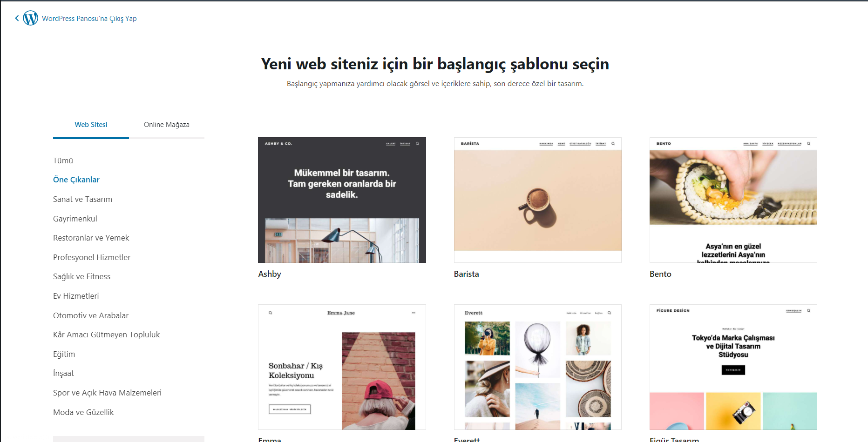The height and width of the screenshot is (442, 868).
Task: Click the search icon in Bento template preview
Action: pos(808,144)
